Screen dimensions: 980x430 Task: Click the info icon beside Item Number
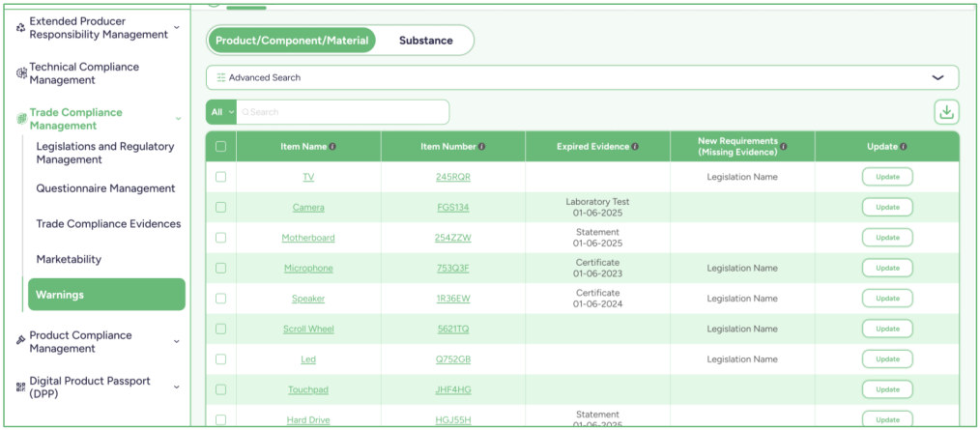pos(482,147)
